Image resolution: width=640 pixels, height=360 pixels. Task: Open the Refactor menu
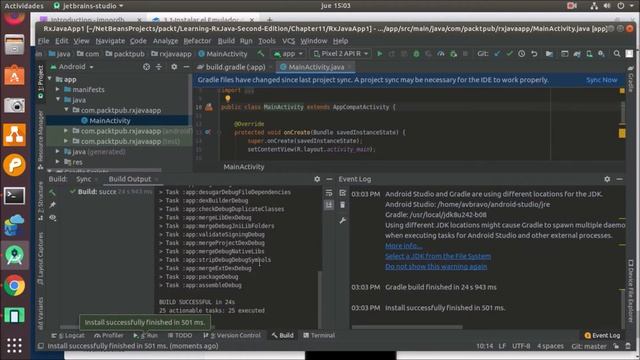pos(197,41)
